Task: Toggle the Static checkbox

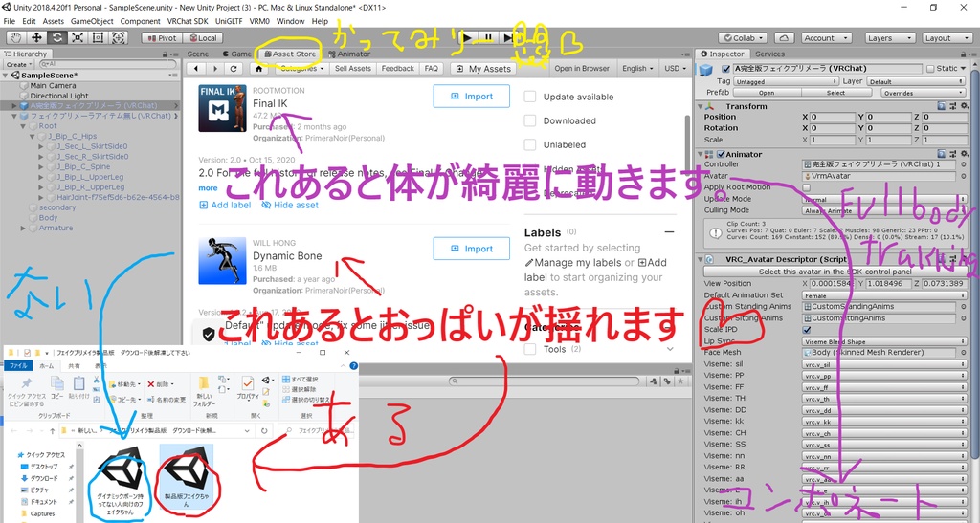Action: [x=930, y=69]
